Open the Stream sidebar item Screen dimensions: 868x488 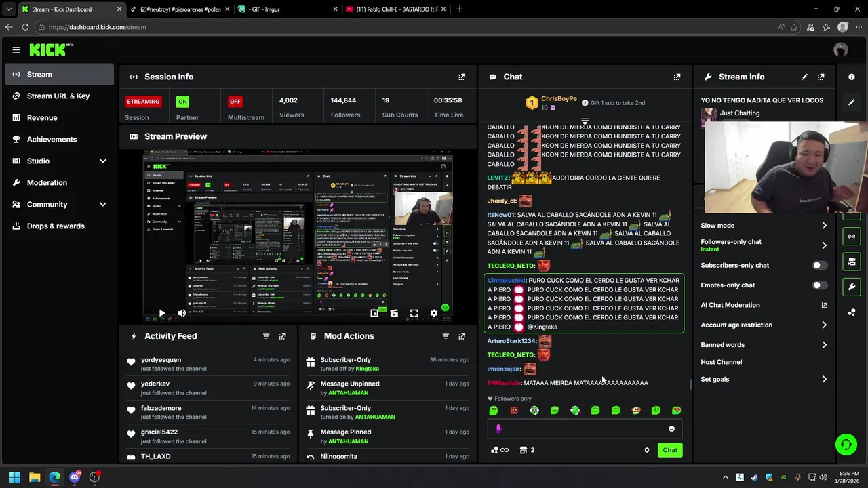pos(60,75)
